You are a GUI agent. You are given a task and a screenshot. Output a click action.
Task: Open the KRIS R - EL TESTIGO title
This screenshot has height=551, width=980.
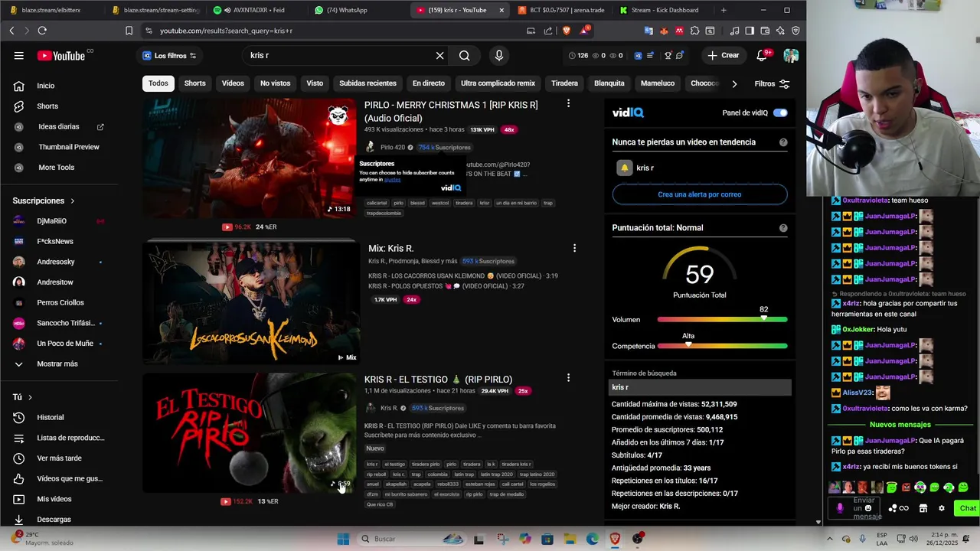tap(438, 380)
